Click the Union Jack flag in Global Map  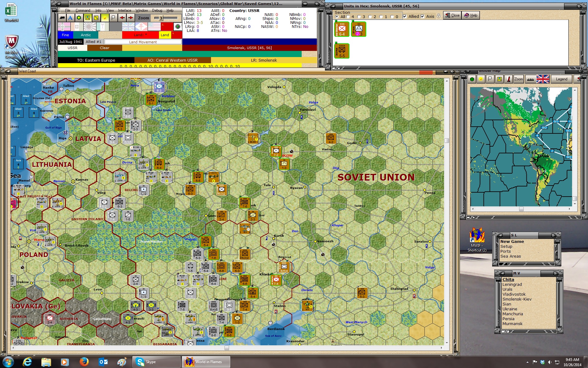point(543,79)
